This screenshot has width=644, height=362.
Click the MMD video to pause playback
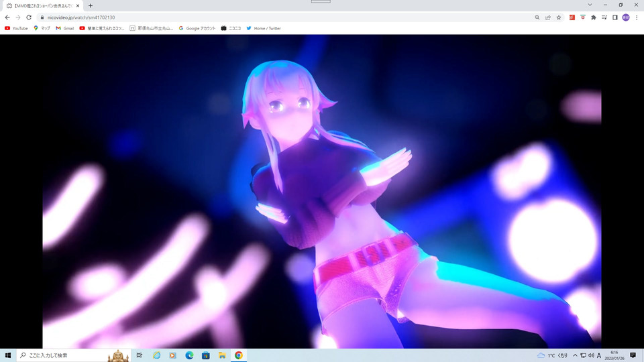[322, 191]
